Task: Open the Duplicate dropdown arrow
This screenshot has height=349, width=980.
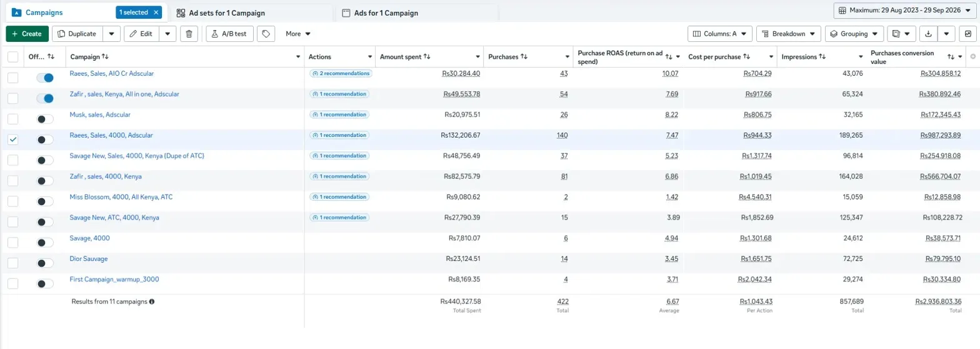Action: 111,34
